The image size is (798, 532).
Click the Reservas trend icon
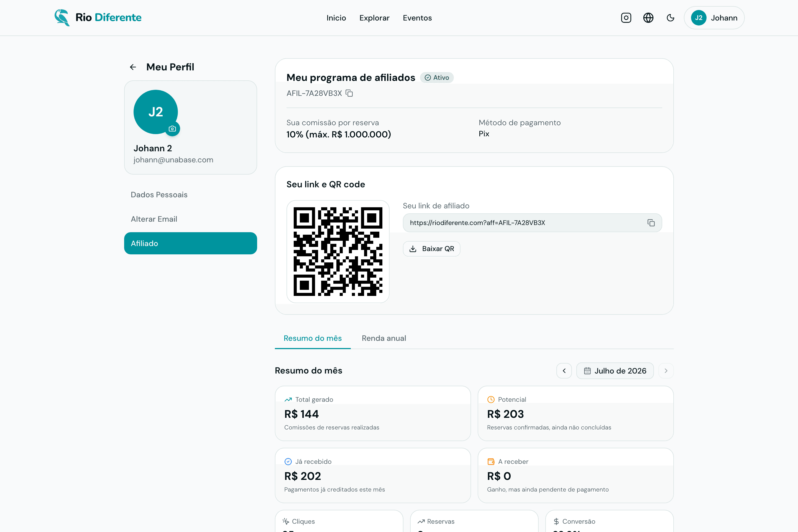pyautogui.click(x=421, y=521)
